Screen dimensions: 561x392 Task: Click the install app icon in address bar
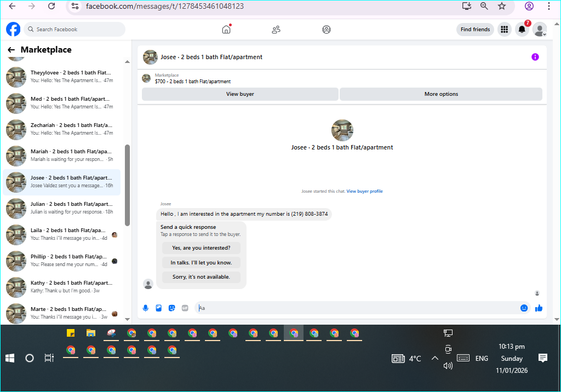pos(467,6)
